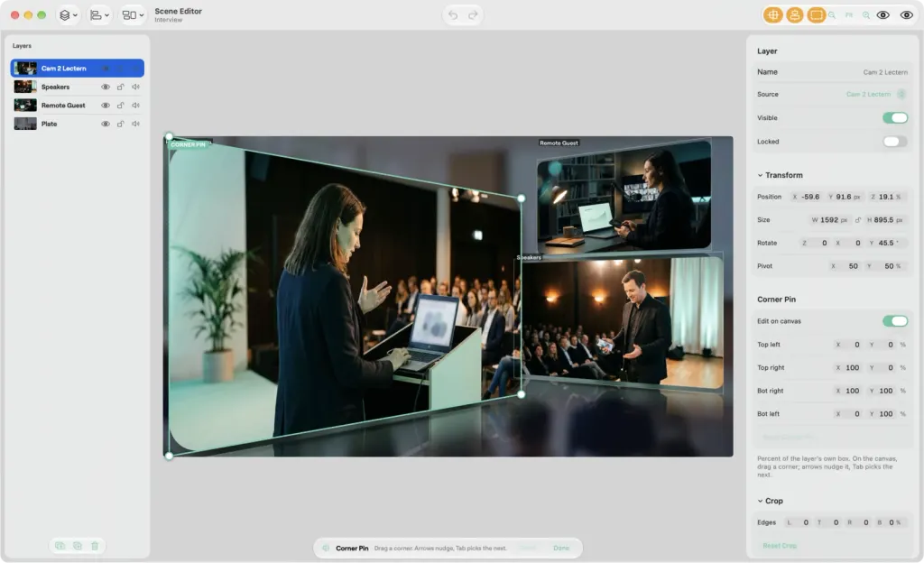Click the Bot left X value field
Screen dimensions: 924x563
847,414
